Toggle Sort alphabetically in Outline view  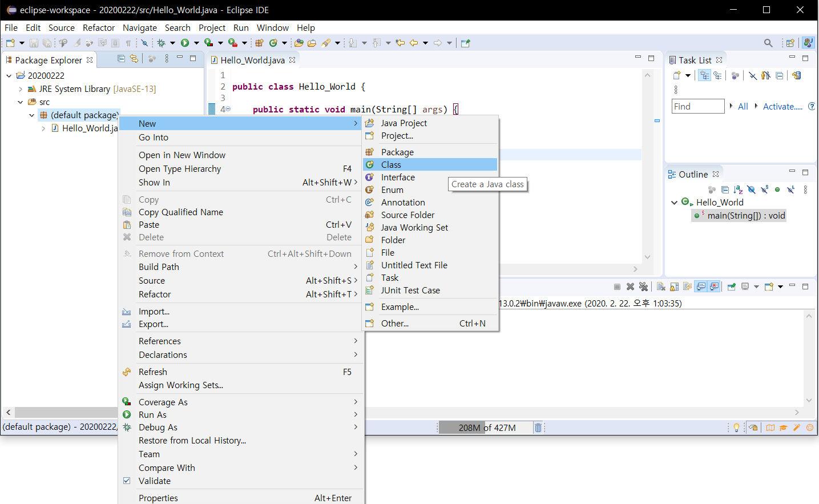(x=738, y=189)
